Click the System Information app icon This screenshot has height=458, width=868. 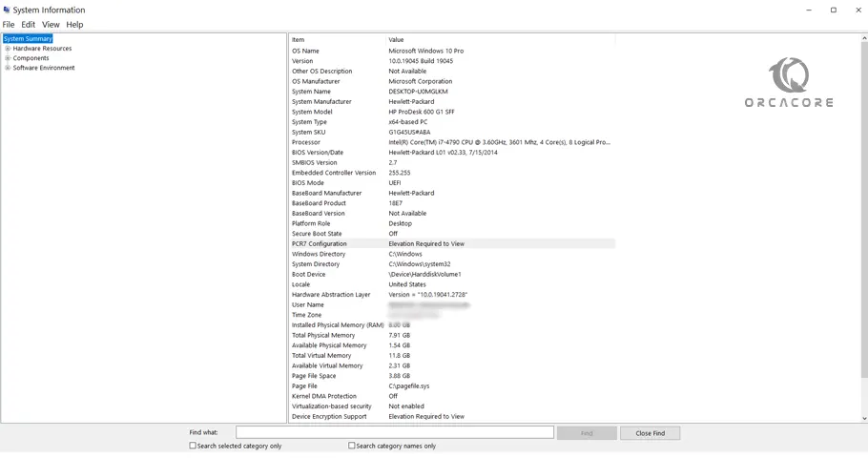(6, 10)
